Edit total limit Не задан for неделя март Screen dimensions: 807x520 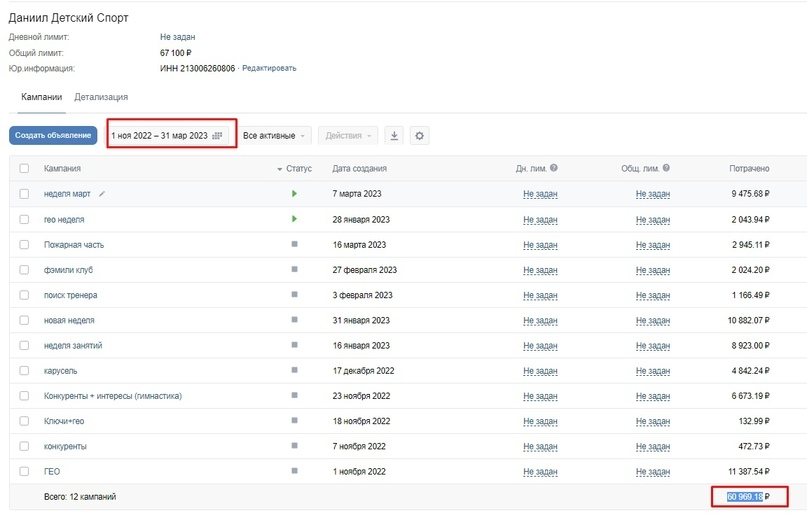coord(653,194)
